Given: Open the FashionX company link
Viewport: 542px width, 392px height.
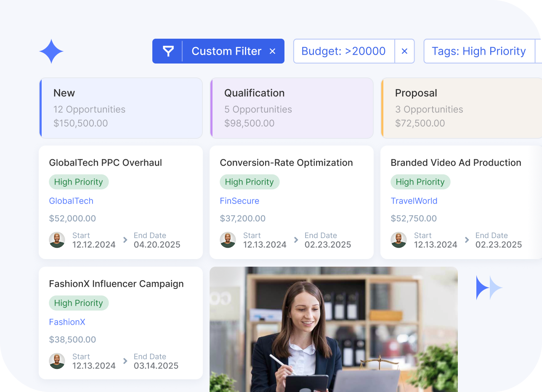Looking at the screenshot, I should [x=67, y=322].
